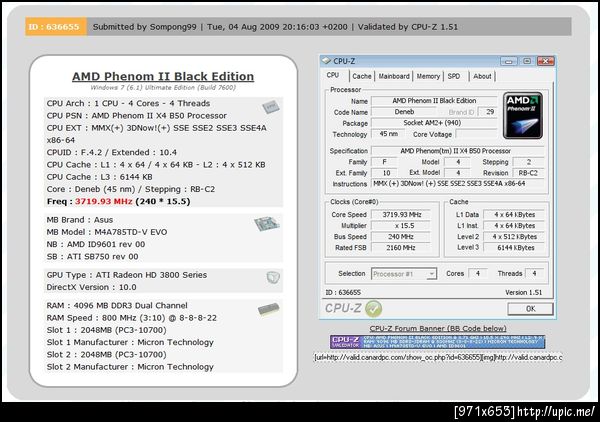Click the Level 2 4 x 512 KBytes value

tap(514, 237)
